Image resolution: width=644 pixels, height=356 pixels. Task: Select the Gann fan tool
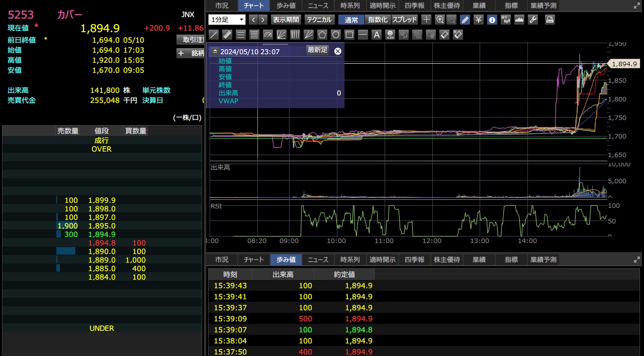tap(281, 35)
